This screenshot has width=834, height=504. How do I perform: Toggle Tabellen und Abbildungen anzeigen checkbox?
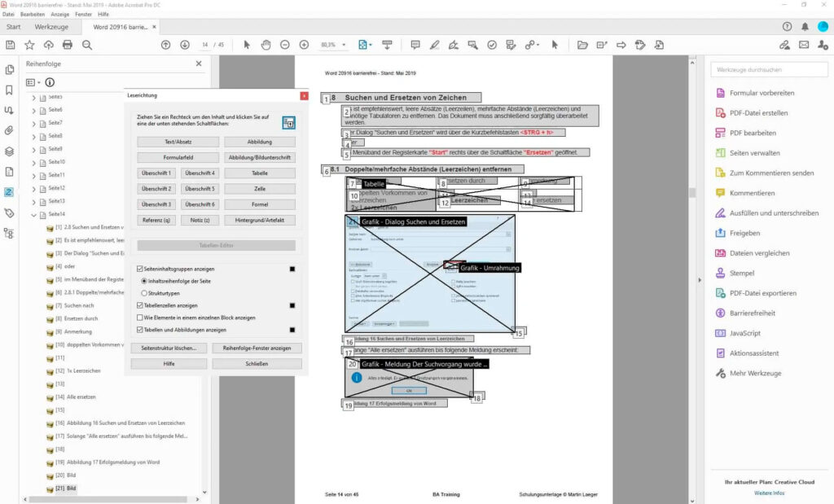pyautogui.click(x=140, y=330)
